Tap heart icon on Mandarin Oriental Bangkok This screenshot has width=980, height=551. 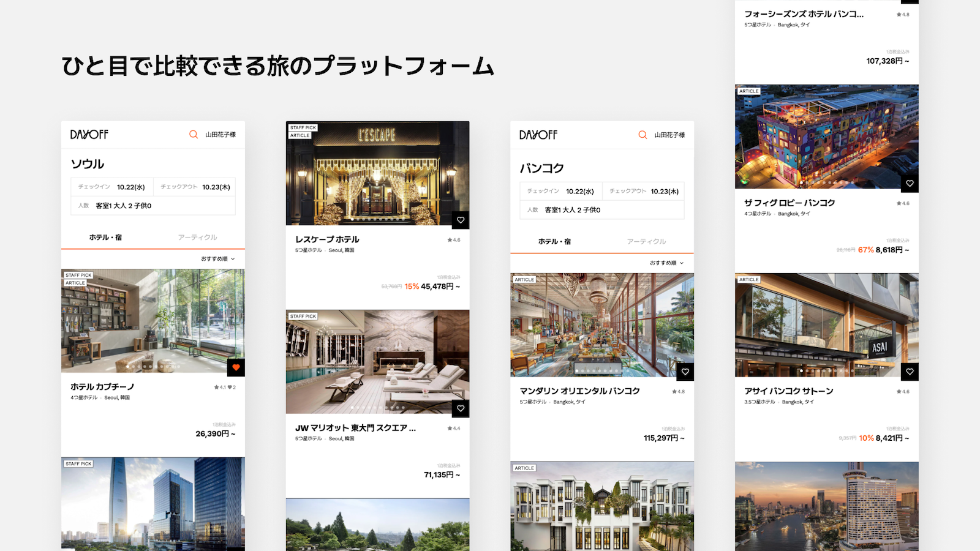coord(685,372)
